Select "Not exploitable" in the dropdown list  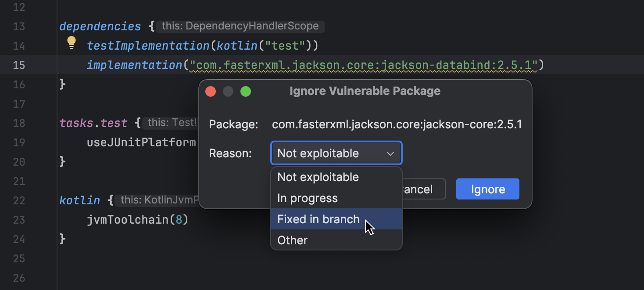[x=318, y=177]
